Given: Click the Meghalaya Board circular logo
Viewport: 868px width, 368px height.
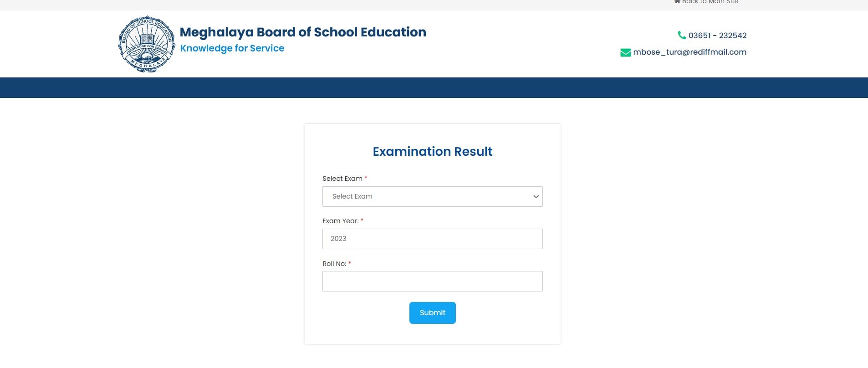Looking at the screenshot, I should click(147, 44).
